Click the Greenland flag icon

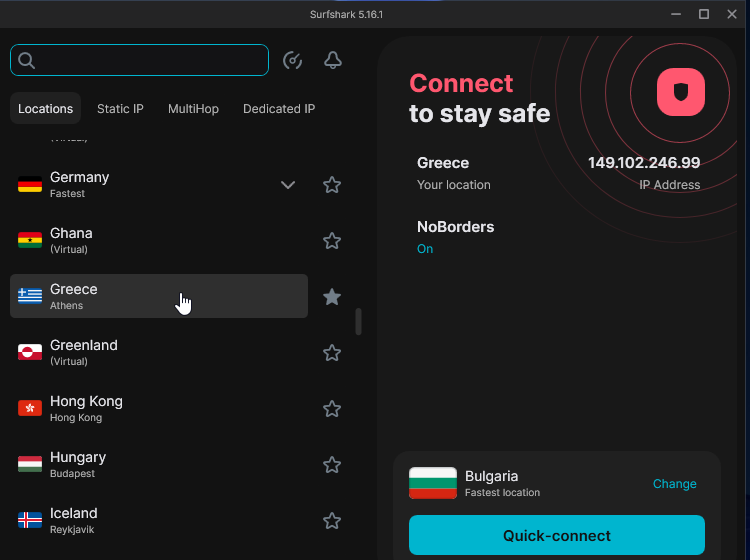click(30, 352)
